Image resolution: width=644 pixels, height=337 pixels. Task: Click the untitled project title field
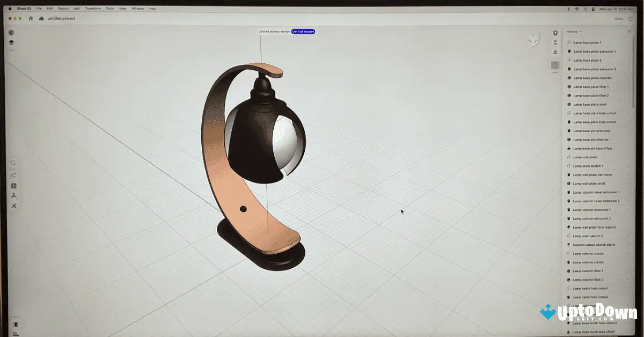[x=61, y=18]
